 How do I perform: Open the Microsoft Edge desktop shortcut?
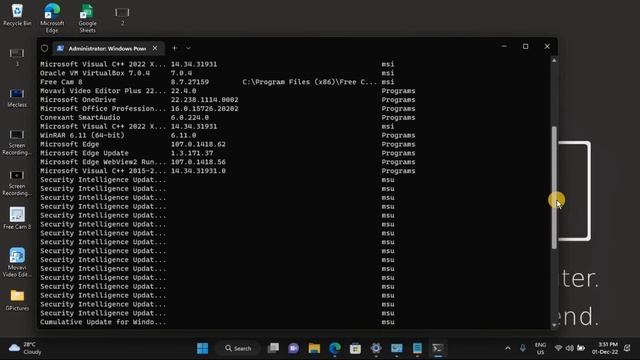[52, 18]
